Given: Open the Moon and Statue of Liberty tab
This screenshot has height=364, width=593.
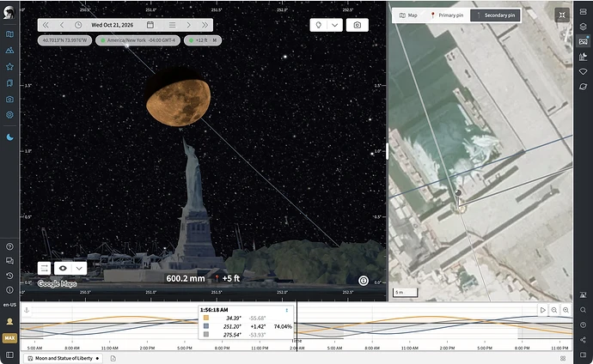Looking at the screenshot, I should 64,358.
